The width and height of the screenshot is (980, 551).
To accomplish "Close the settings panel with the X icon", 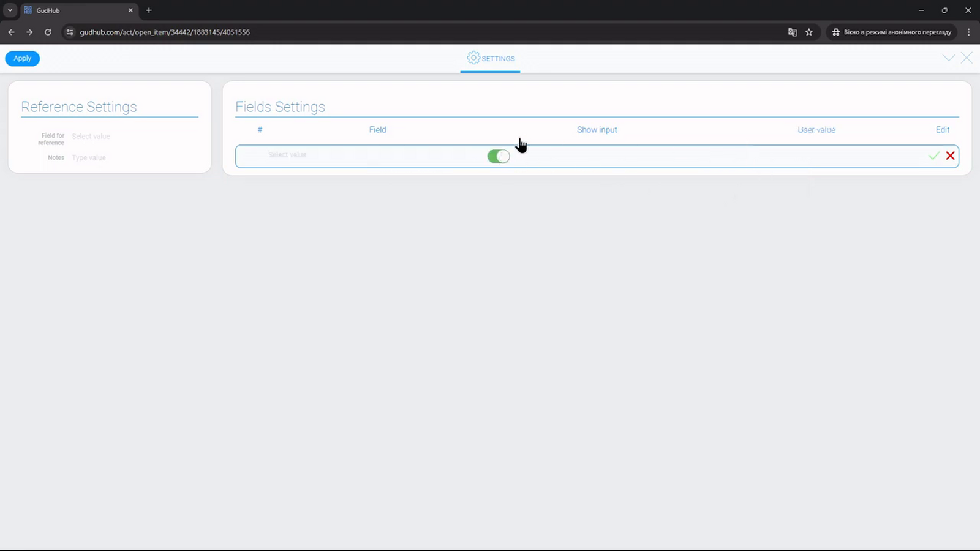I will [x=967, y=58].
